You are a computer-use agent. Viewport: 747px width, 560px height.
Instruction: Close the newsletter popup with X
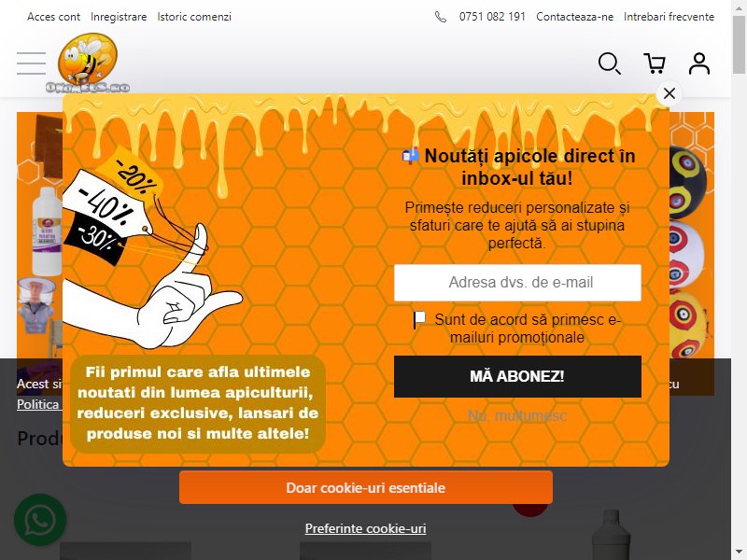click(x=669, y=93)
